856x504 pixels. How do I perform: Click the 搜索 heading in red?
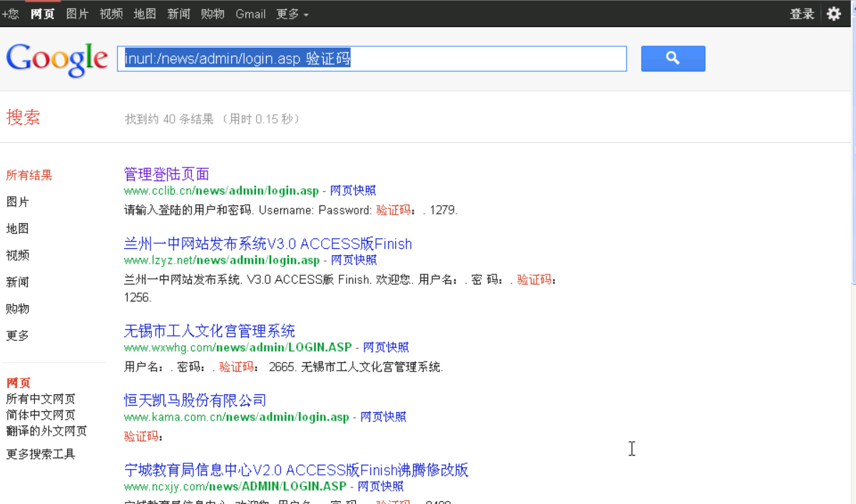[x=24, y=118]
